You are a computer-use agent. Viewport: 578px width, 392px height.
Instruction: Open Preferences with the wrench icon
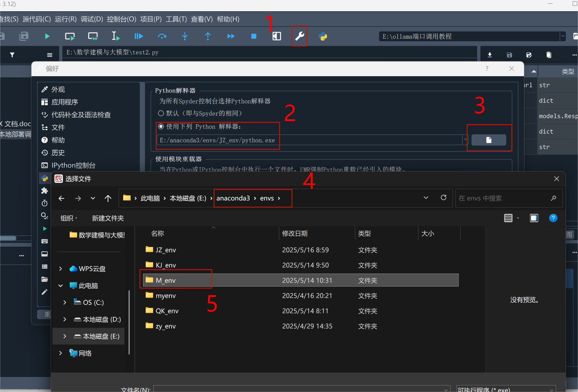point(299,36)
